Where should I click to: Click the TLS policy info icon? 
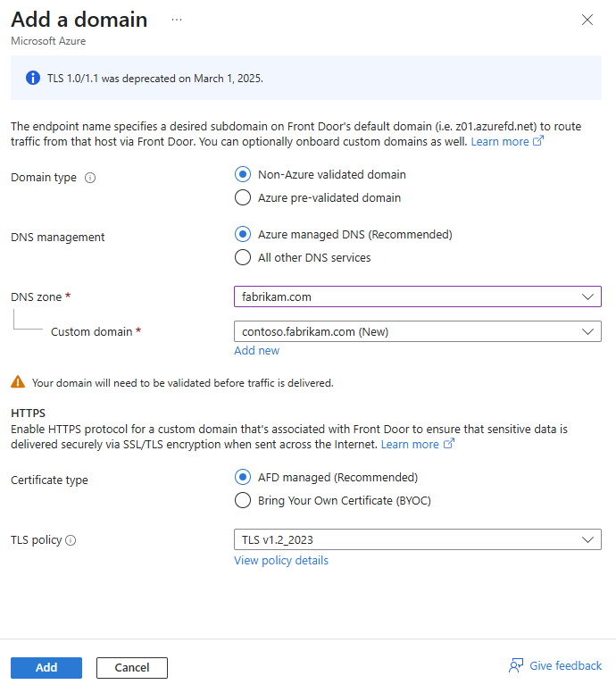pos(71,540)
